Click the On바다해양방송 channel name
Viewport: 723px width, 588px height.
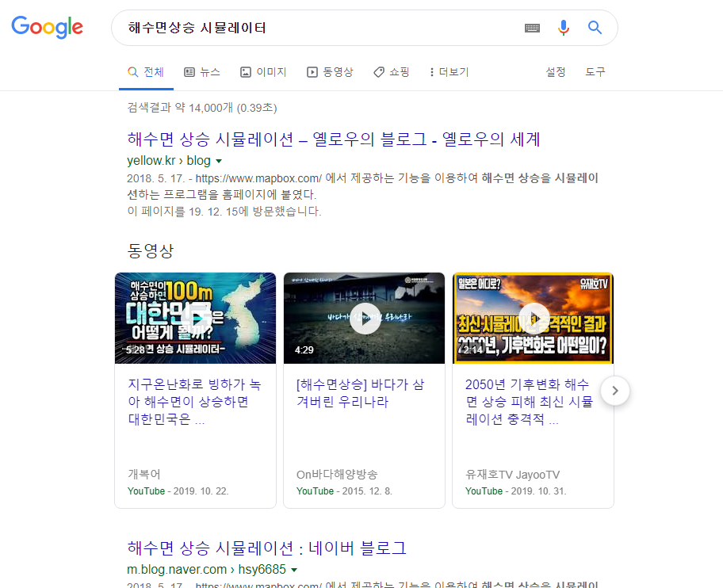(x=337, y=474)
